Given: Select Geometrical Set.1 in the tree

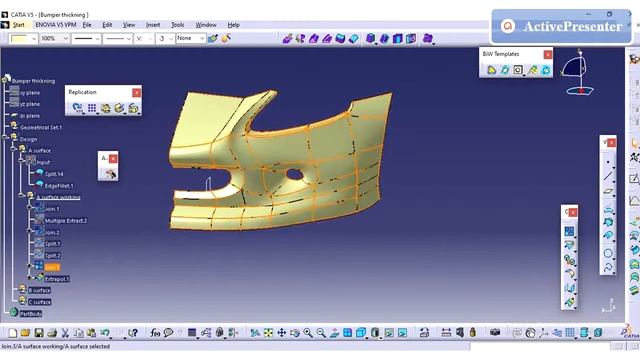Looking at the screenshot, I should (41, 127).
